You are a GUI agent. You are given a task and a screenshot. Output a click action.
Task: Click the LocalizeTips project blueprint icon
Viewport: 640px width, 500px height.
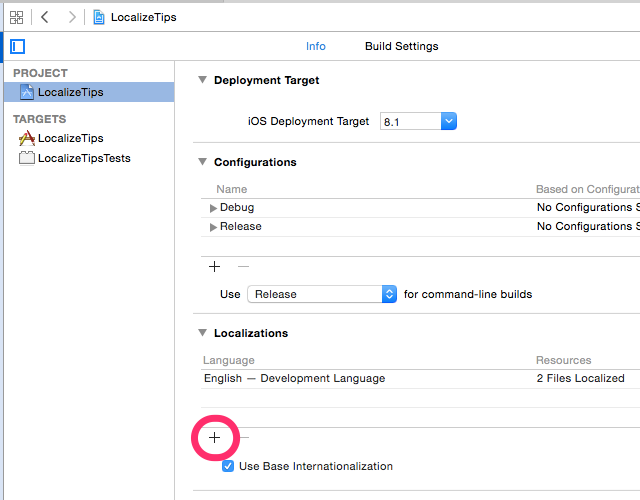click(27, 92)
